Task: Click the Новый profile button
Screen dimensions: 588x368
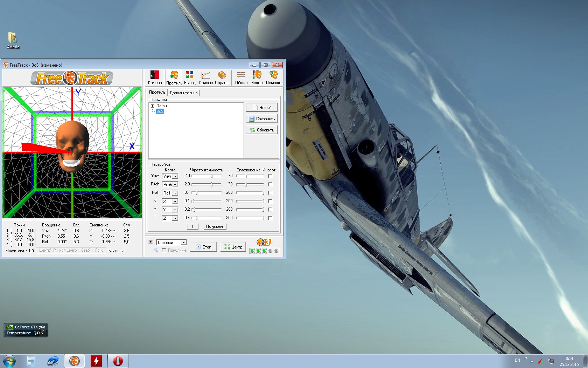Action: tap(262, 108)
